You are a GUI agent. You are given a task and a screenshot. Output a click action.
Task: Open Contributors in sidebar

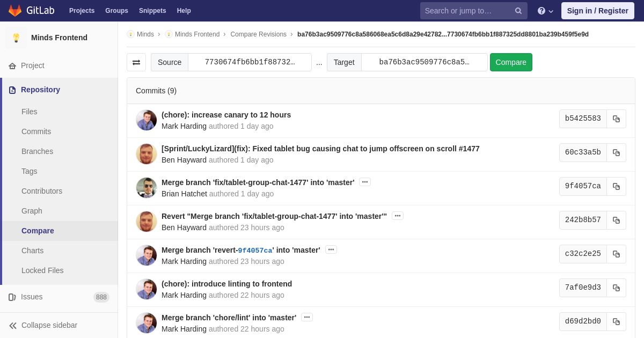click(x=42, y=191)
